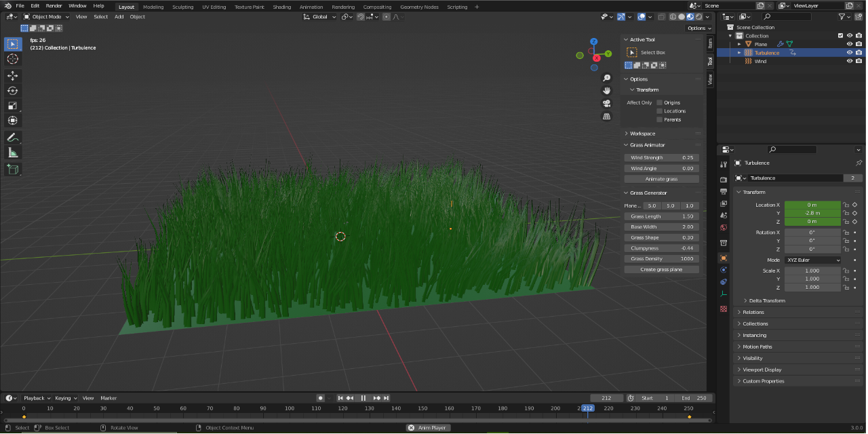Open the World properties tab

click(724, 227)
